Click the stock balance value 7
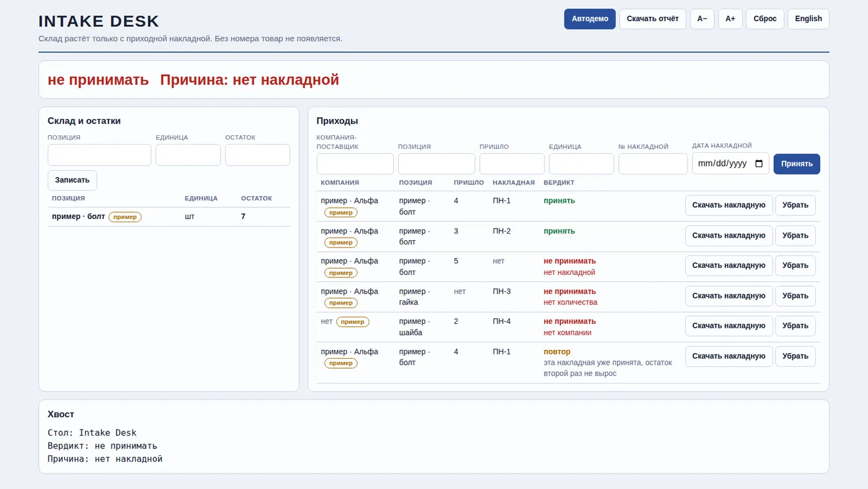This screenshot has height=489, width=868. pos(244,217)
